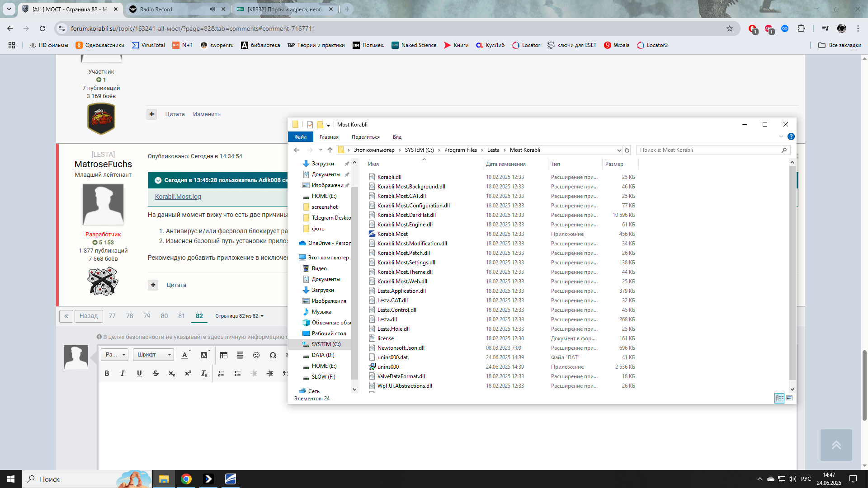Screen dimensions: 868x488
Task: Open the emoticon picker in the editor
Action: click(256, 355)
